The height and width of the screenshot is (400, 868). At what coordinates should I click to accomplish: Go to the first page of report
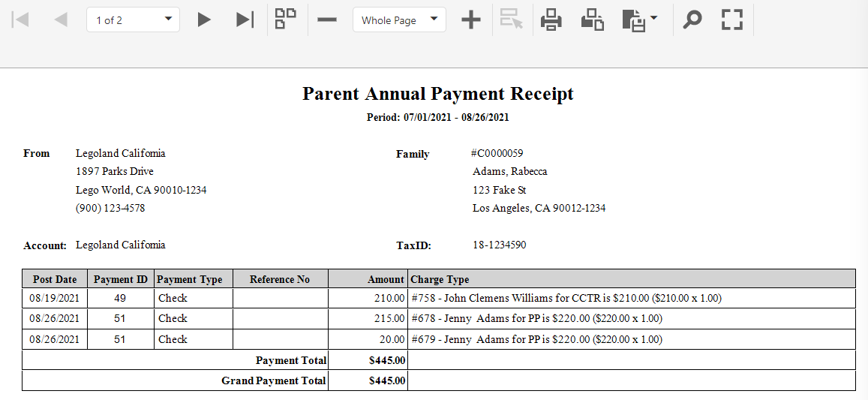coord(20,20)
